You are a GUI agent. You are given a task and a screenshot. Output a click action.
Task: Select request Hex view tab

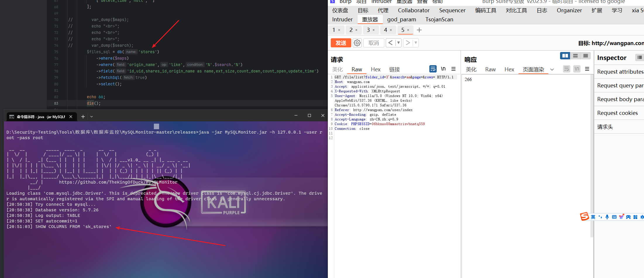[376, 70]
